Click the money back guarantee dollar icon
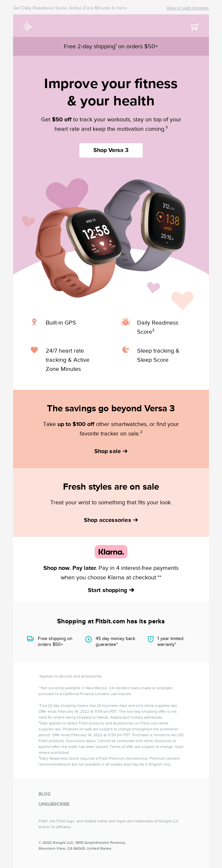Image resolution: width=222 pixels, height=868 pixels. coord(88,639)
